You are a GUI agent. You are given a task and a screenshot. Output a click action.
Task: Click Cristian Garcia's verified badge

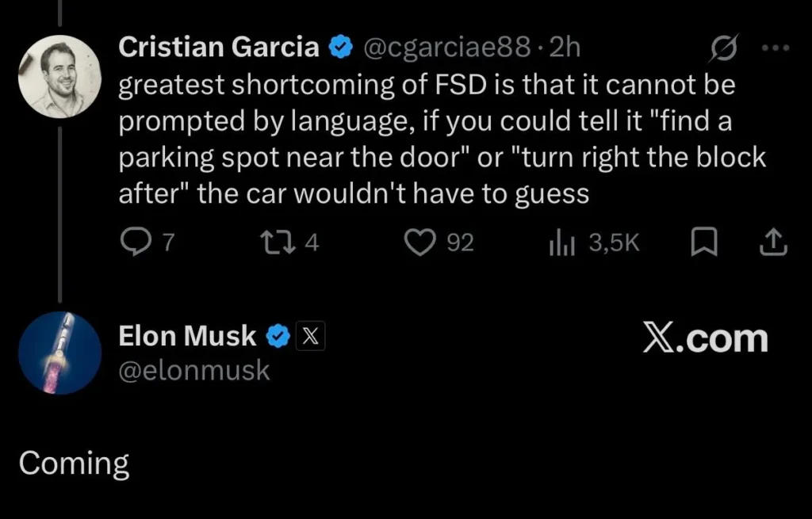coord(341,47)
